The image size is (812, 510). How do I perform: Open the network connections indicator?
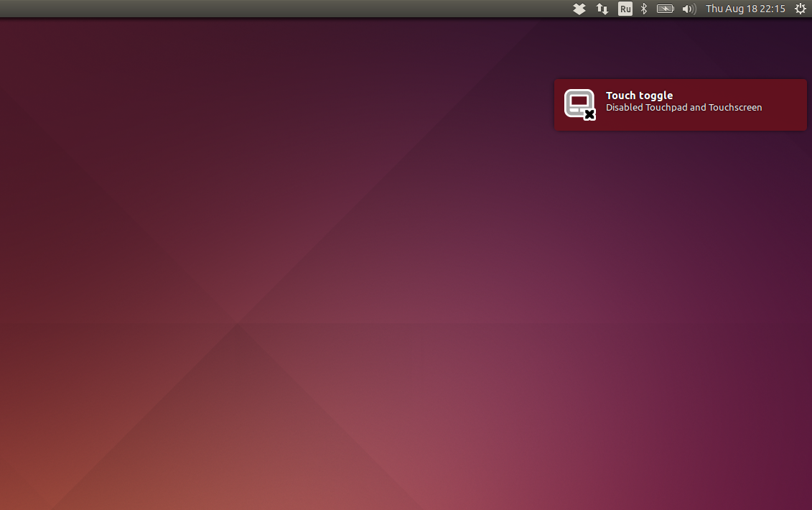point(602,9)
